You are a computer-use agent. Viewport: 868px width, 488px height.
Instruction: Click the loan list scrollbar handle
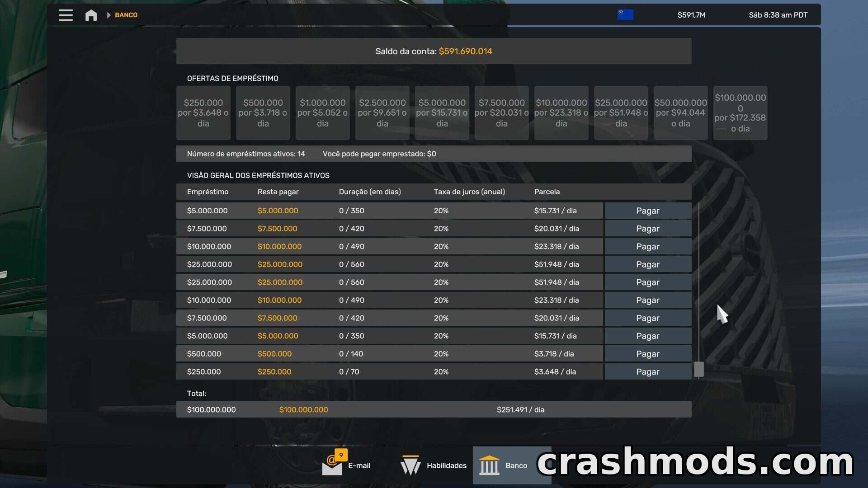point(699,369)
